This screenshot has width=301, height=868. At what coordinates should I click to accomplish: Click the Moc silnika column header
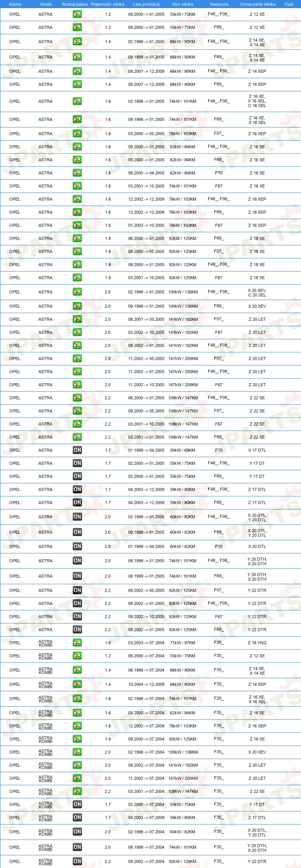183,4
